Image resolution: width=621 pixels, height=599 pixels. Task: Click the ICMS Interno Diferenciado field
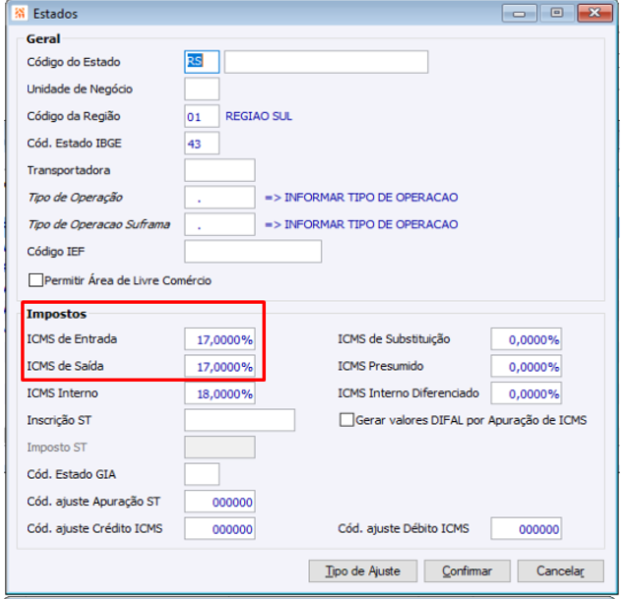point(526,393)
